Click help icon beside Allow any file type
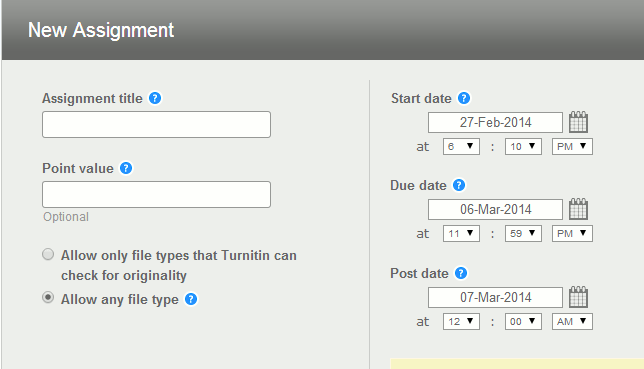Image resolution: width=644 pixels, height=369 pixels. (191, 299)
